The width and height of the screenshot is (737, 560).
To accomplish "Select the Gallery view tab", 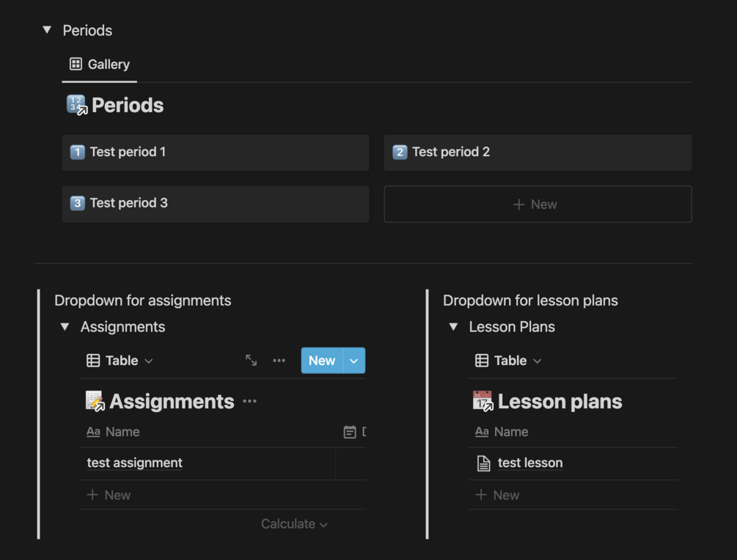I will pos(100,65).
